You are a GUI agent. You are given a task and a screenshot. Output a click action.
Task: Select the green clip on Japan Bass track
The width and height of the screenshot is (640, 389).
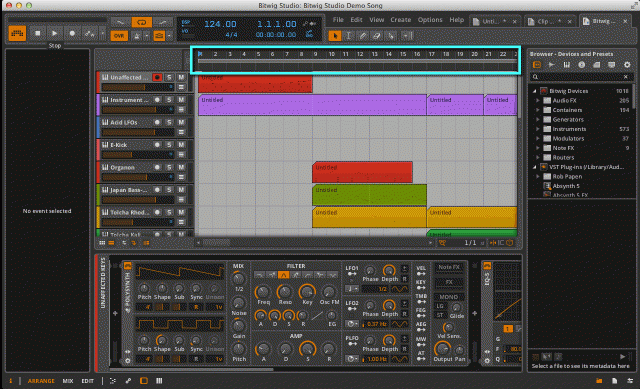tap(369, 195)
